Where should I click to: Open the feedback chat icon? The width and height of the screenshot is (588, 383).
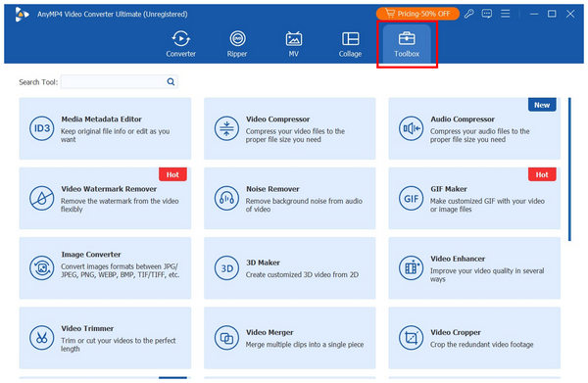tap(487, 14)
